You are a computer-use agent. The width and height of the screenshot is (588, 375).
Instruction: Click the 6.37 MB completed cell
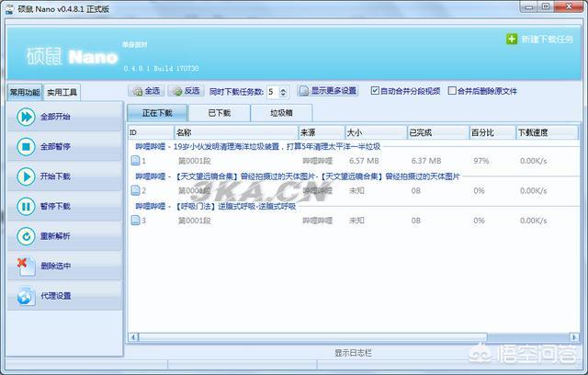pyautogui.click(x=426, y=161)
